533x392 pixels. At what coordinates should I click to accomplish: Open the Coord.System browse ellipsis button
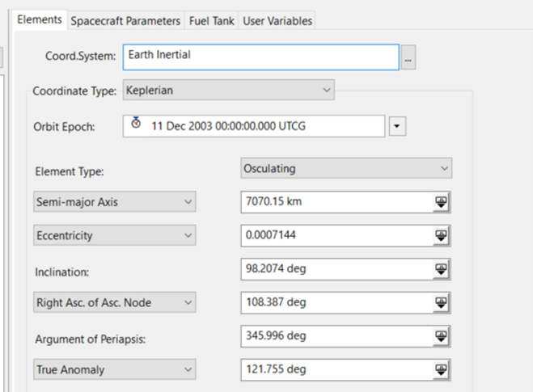[x=408, y=57]
